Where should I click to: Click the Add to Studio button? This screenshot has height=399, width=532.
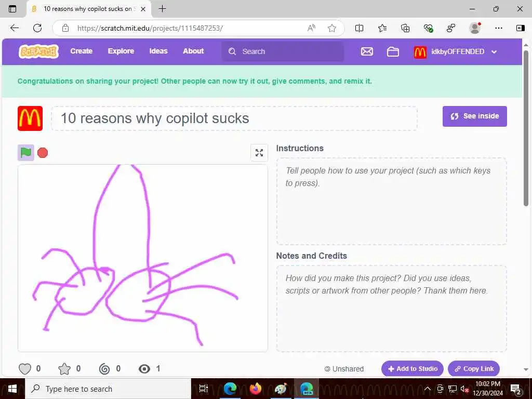pos(412,369)
